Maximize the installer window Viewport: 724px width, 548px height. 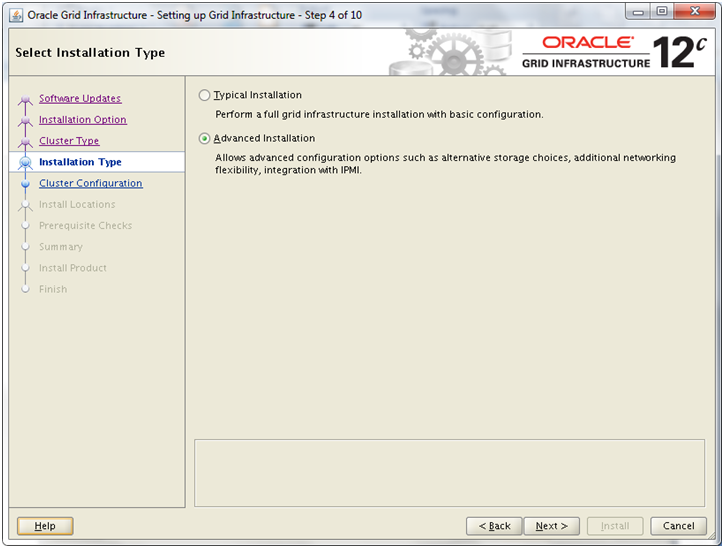[662, 12]
